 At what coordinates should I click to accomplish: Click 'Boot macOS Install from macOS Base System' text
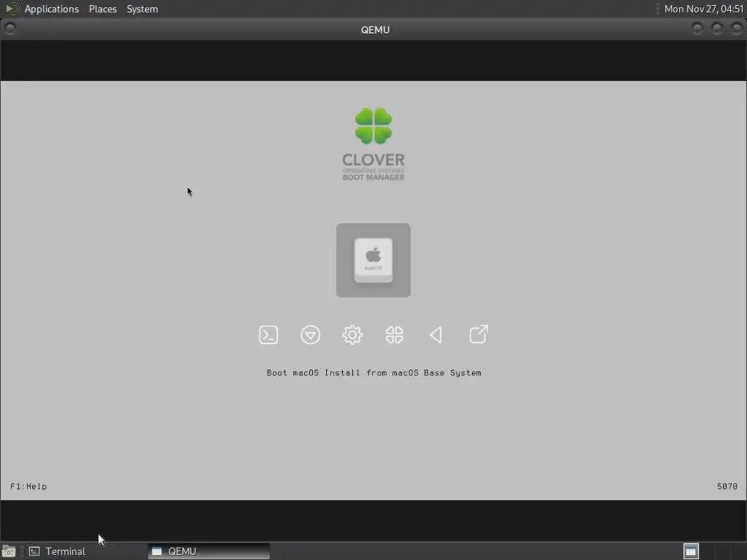click(x=374, y=373)
